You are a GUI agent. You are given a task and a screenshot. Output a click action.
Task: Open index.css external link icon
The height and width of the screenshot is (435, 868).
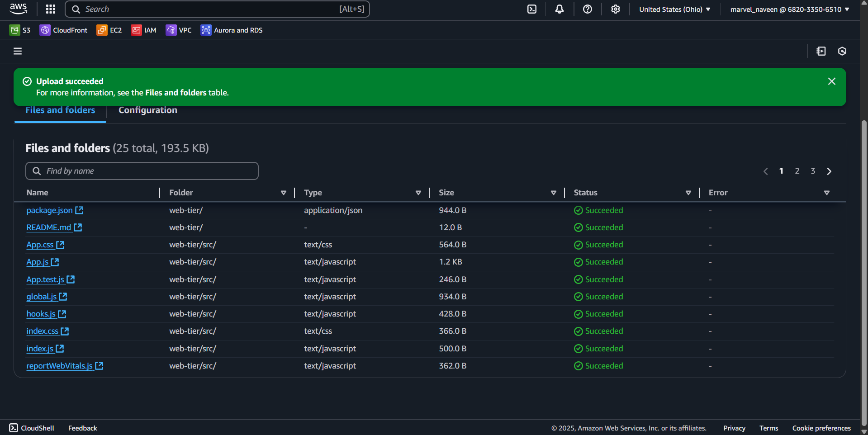[x=65, y=331]
